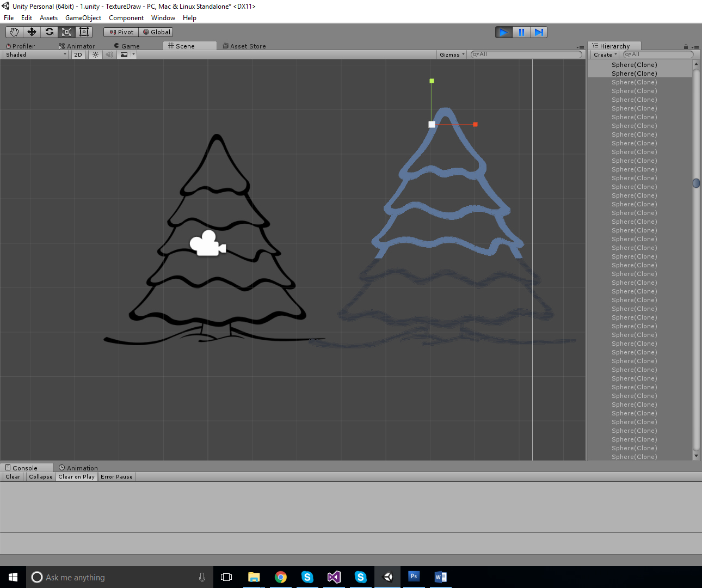Click the camera gizmo in scene
Screen dimensions: 702x588
point(207,243)
